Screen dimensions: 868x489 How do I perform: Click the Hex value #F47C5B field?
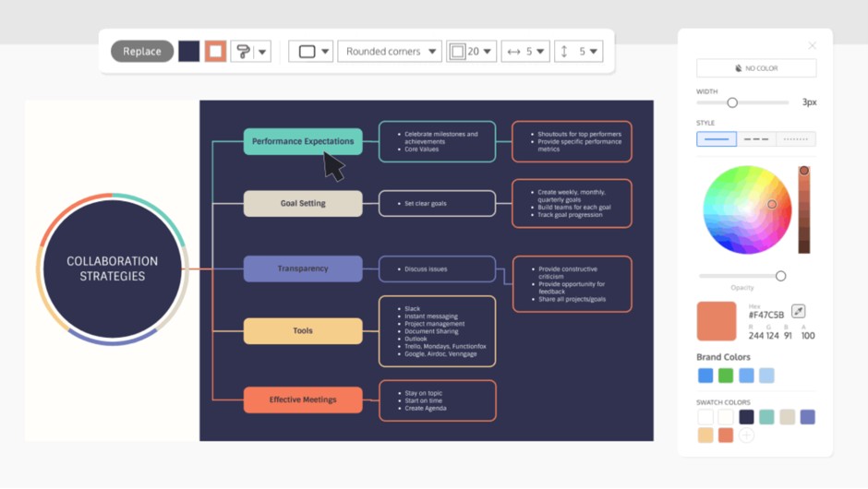(x=766, y=315)
